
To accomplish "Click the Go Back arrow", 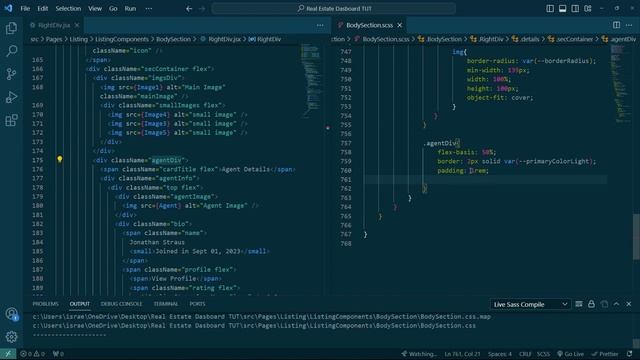I will [189, 8].
